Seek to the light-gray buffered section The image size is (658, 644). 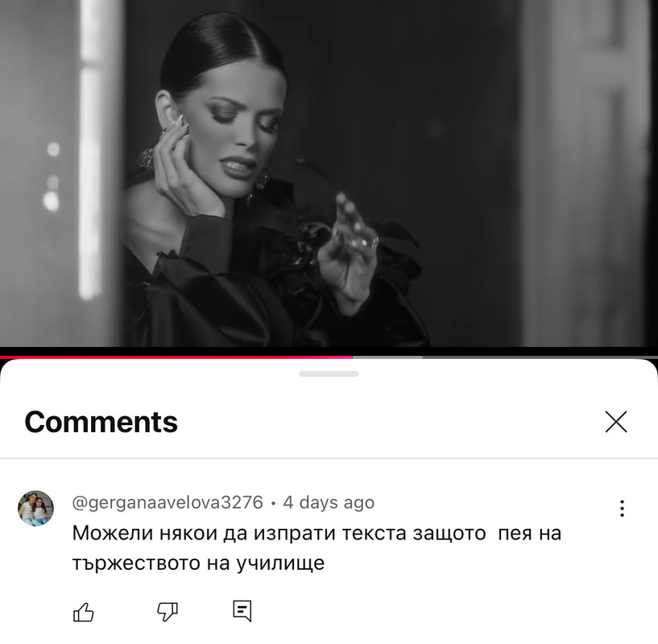click(x=387, y=357)
